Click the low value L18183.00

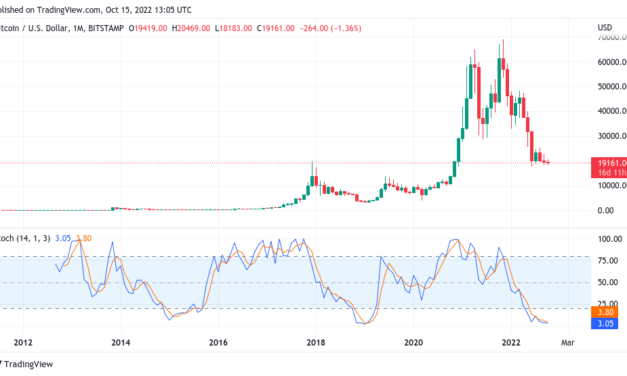pyautogui.click(x=234, y=28)
